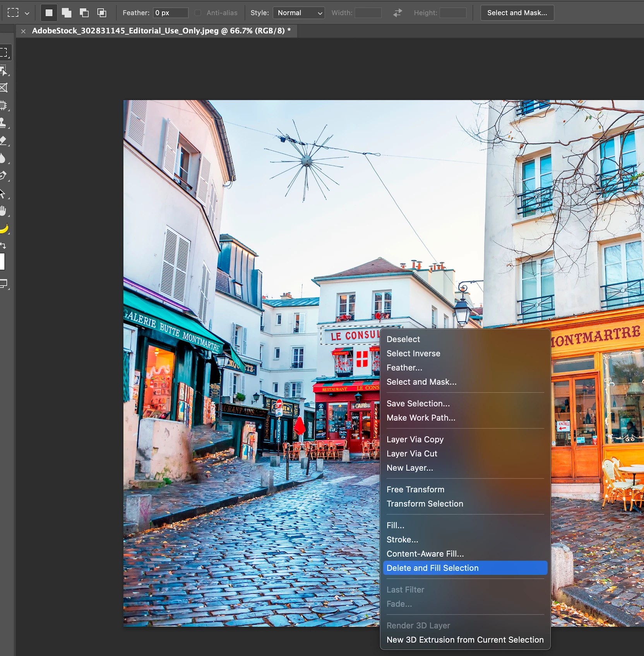Select the Eraser tool
The height and width of the screenshot is (656, 644).
[x=4, y=141]
